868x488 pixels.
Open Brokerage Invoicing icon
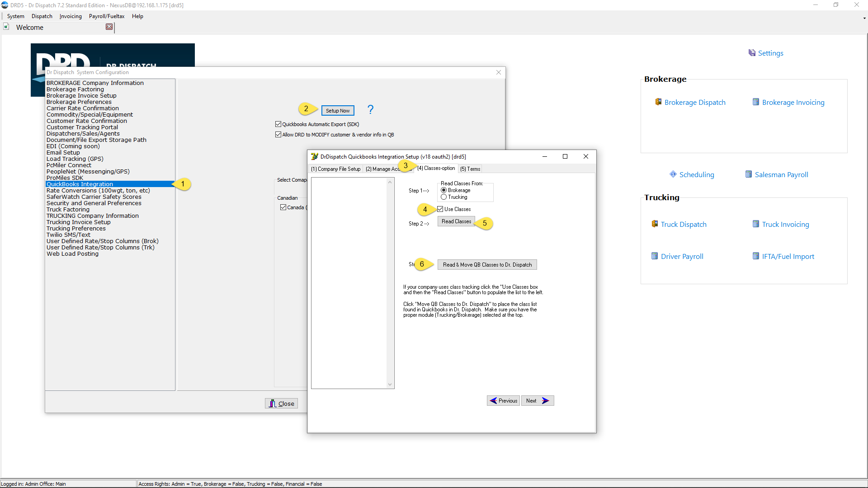click(x=755, y=102)
